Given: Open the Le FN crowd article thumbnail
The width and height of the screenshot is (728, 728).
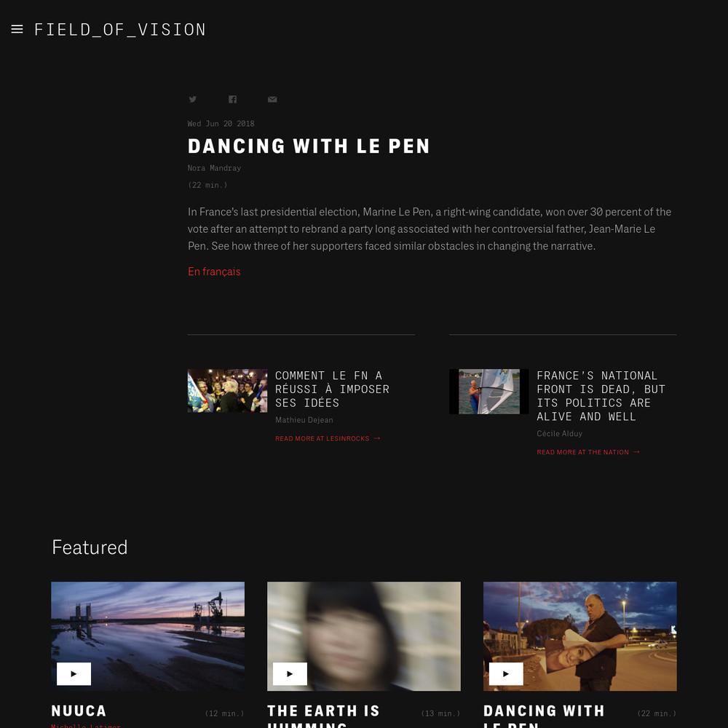Looking at the screenshot, I should click(227, 391).
